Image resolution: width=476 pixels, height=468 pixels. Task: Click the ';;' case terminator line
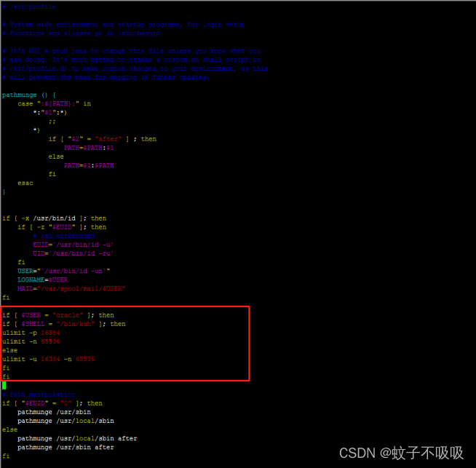(52, 121)
